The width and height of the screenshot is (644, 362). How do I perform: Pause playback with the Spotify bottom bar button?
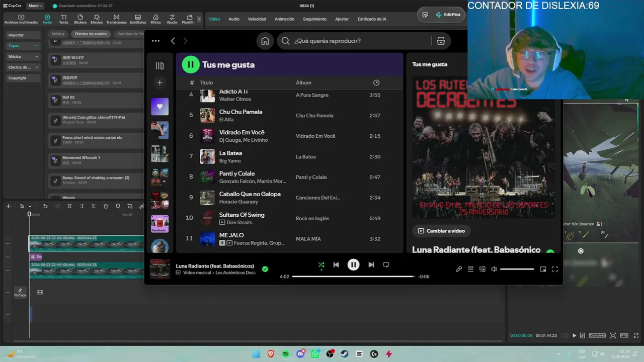pos(353,264)
